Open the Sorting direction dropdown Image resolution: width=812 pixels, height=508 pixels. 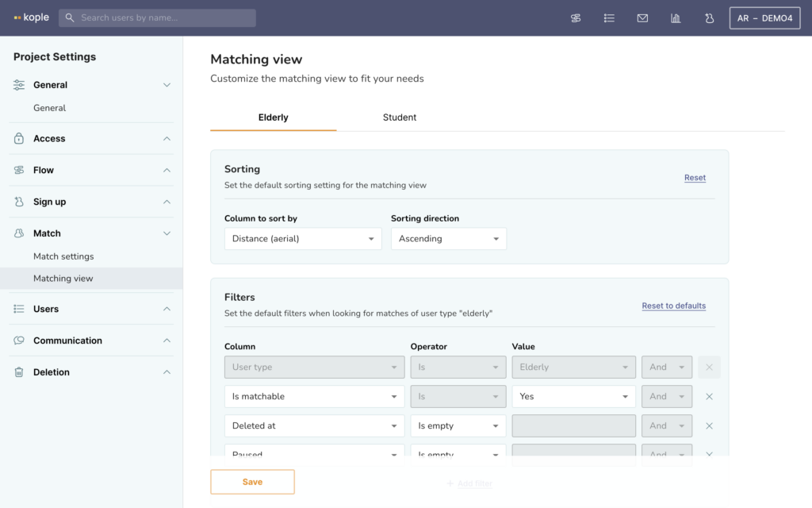[449, 238]
